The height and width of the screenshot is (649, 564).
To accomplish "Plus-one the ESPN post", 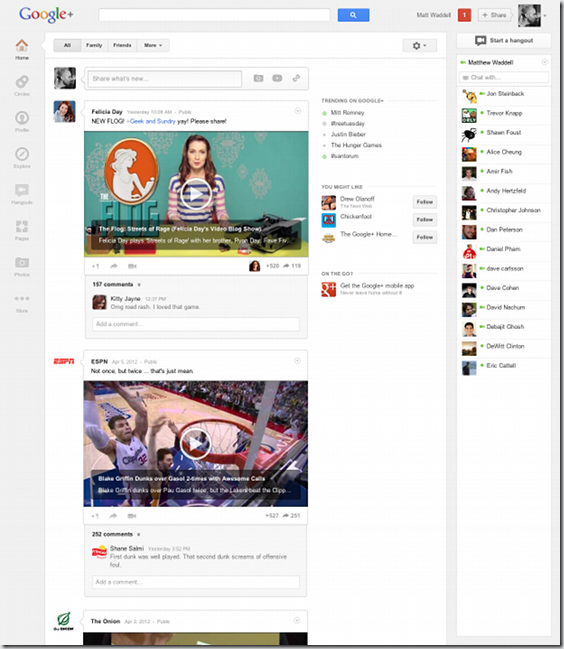I will (x=95, y=516).
